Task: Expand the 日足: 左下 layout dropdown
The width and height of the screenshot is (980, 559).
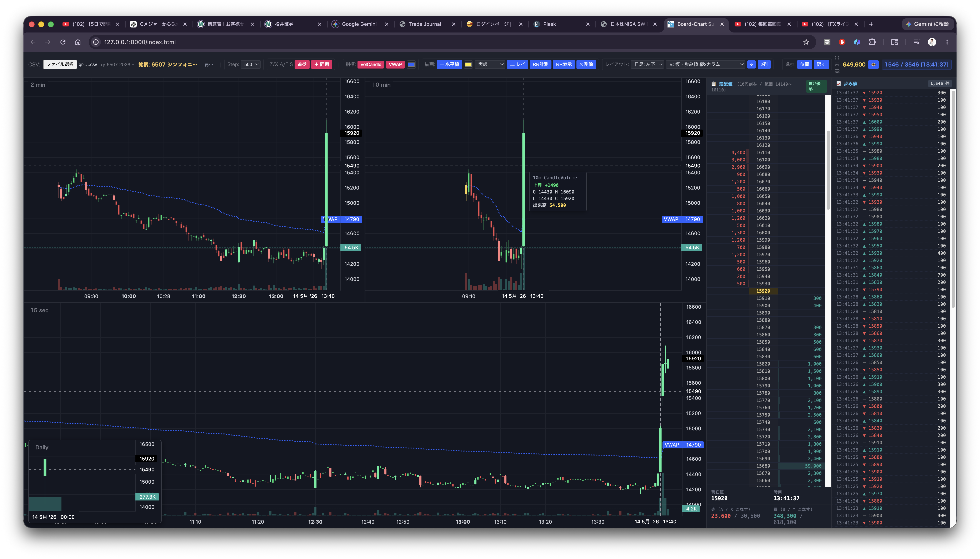Action: [x=648, y=65]
